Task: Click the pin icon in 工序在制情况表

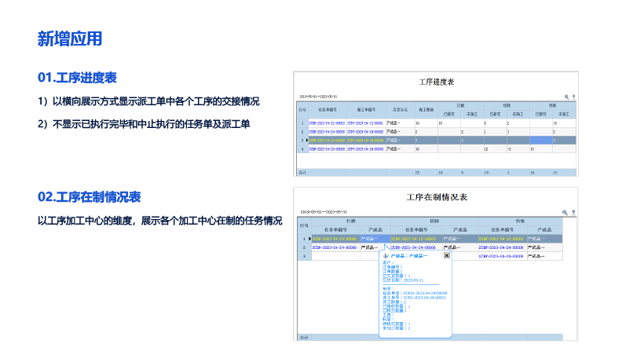Action: tap(573, 212)
